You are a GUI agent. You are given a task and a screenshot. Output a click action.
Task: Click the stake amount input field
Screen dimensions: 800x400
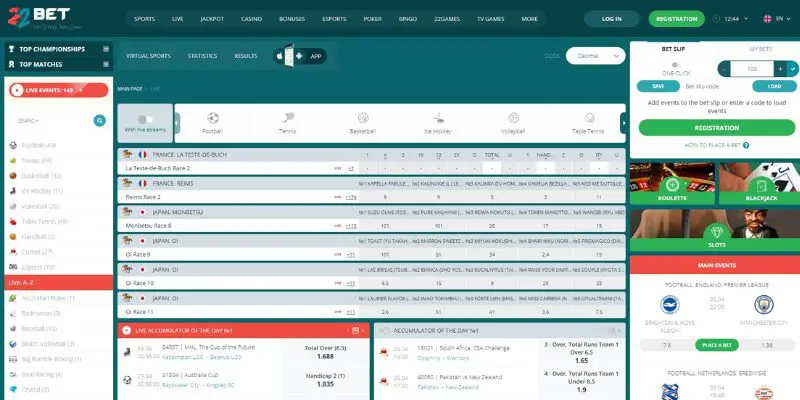(x=753, y=68)
